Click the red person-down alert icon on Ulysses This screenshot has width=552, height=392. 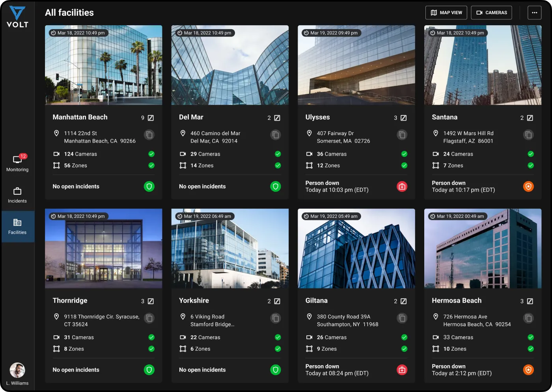coord(402,186)
